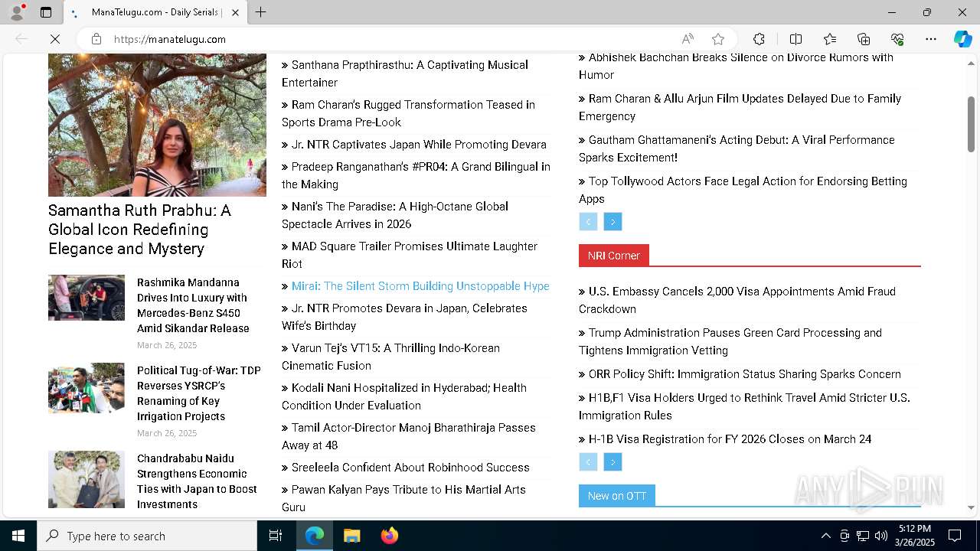Next page arrow below NRI Corner list
The image size is (980, 551).
tap(612, 462)
